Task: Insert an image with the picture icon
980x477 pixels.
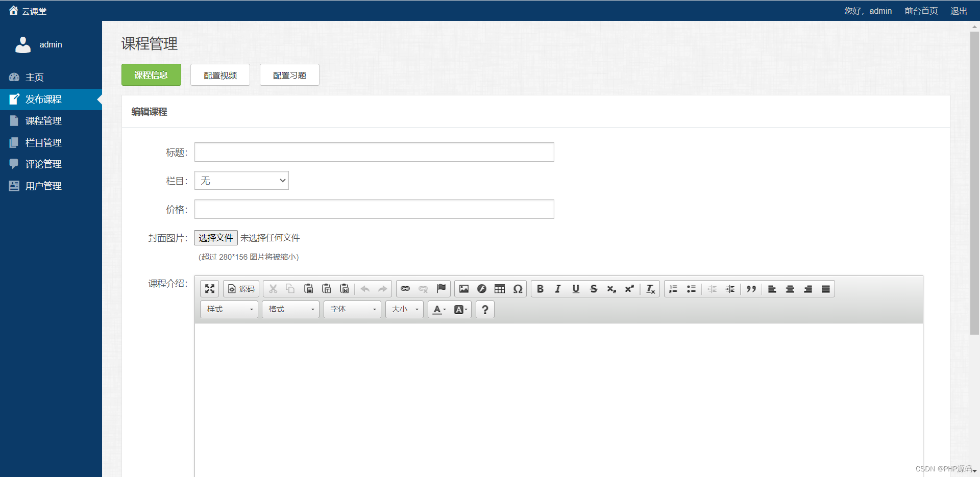Action: coord(464,289)
